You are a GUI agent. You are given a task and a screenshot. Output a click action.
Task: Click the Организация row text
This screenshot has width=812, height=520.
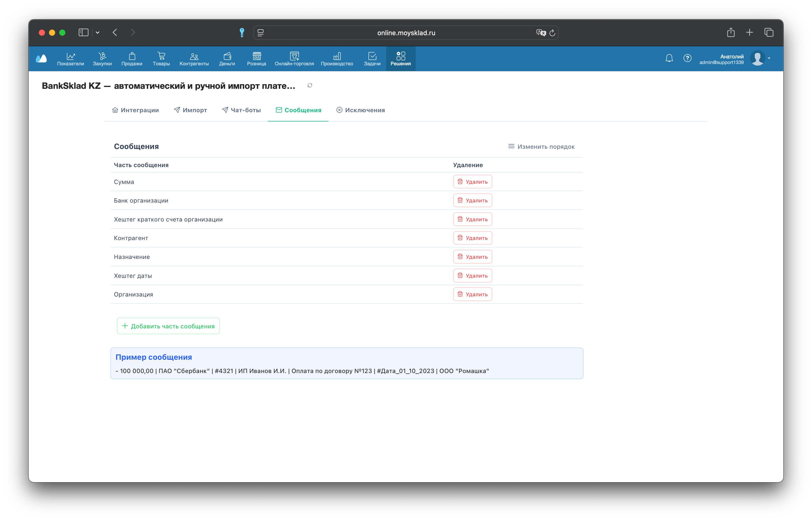[x=133, y=294]
